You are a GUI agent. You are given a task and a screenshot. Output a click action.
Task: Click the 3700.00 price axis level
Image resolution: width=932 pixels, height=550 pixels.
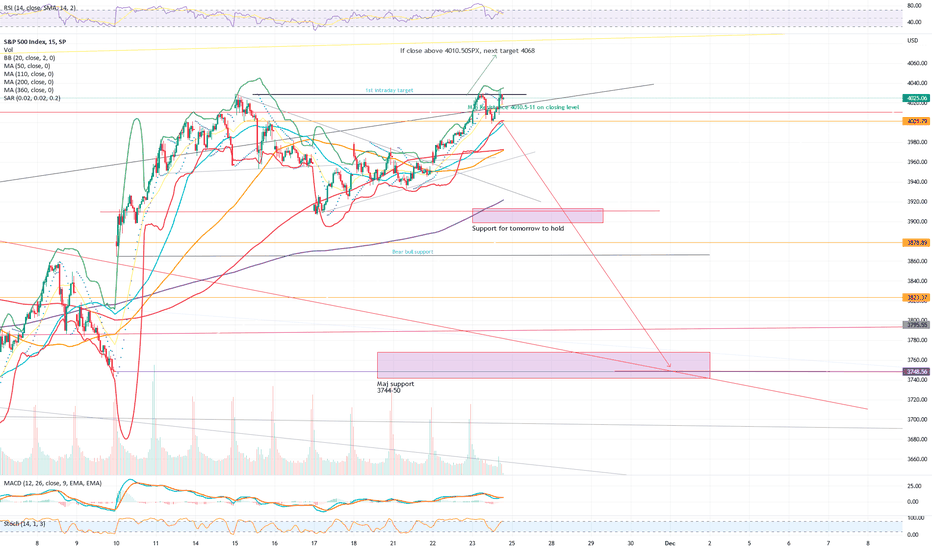pyautogui.click(x=917, y=419)
